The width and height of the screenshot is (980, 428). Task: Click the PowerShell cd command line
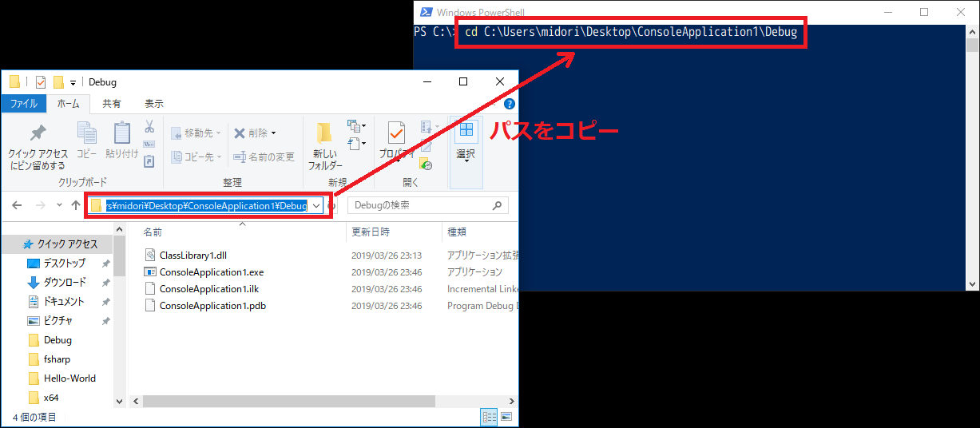pos(631,33)
